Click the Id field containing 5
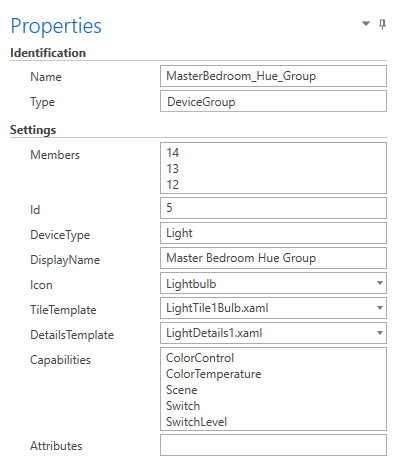Viewport: 399px width, 461px height. pos(273,208)
